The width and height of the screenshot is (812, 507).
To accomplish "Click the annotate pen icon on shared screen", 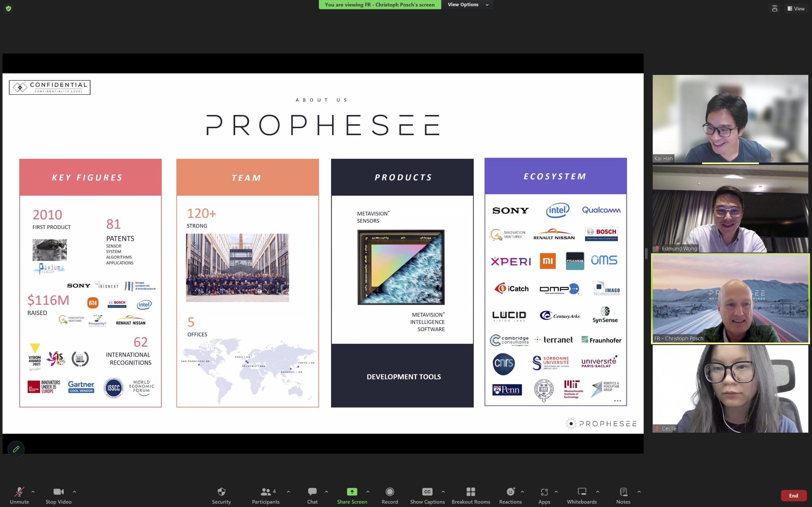I will (x=16, y=449).
